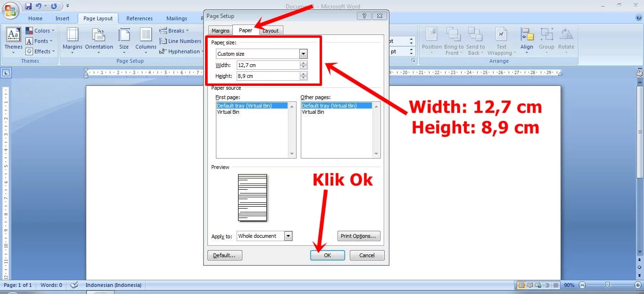Open the Align menu

click(x=527, y=41)
